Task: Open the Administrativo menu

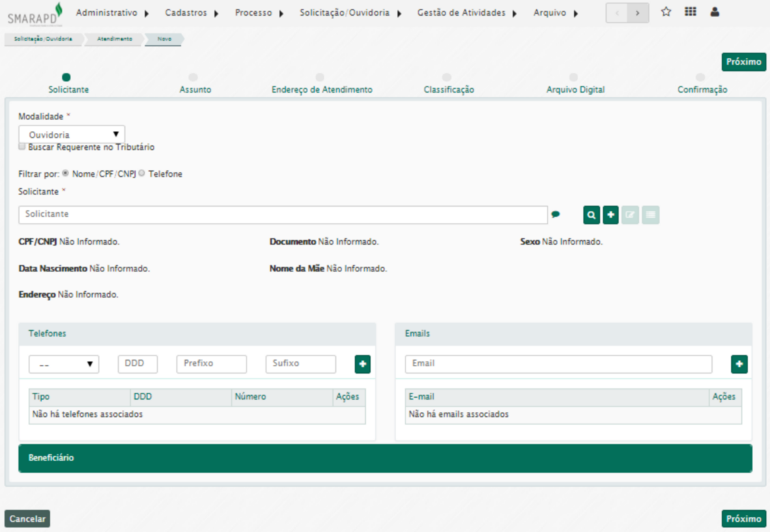Action: pyautogui.click(x=113, y=13)
